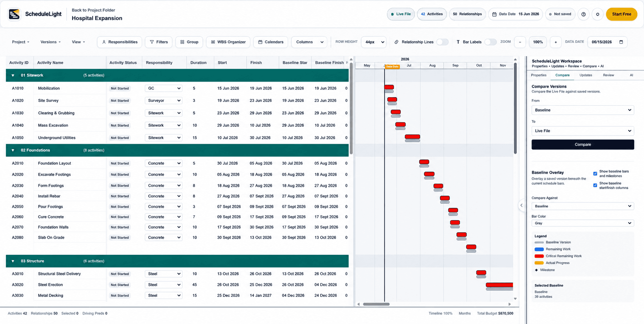Click the Gantt horizontal scrollbar thumb

pyautogui.click(x=376, y=304)
